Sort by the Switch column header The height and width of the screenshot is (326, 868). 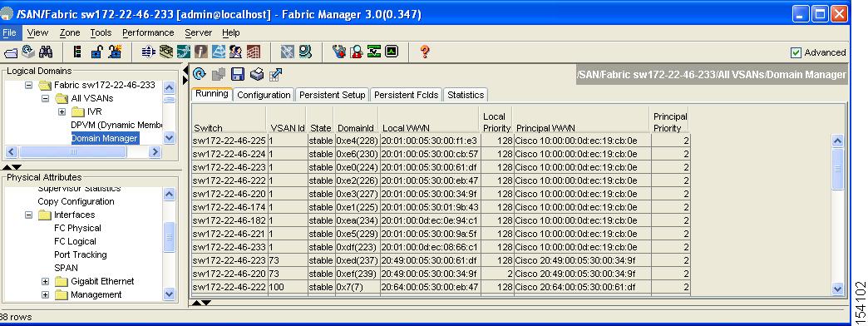pos(229,120)
